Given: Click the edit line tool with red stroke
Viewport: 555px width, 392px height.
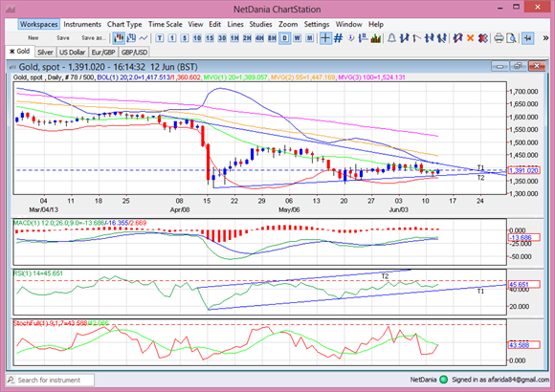Looking at the screenshot, I should coord(457,38).
